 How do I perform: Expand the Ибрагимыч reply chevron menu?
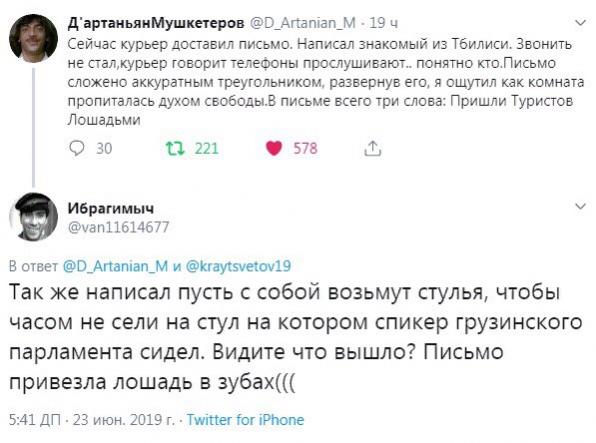click(580, 206)
